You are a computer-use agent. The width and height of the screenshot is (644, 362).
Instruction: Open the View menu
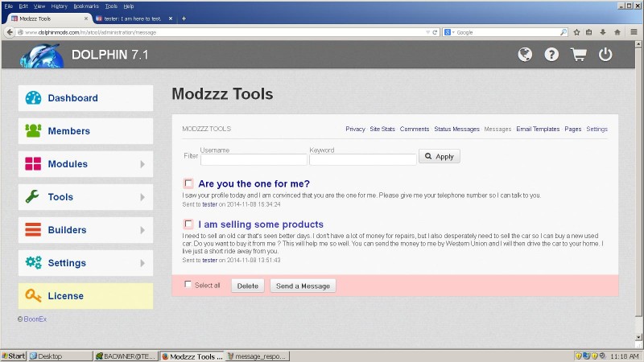[39, 6]
